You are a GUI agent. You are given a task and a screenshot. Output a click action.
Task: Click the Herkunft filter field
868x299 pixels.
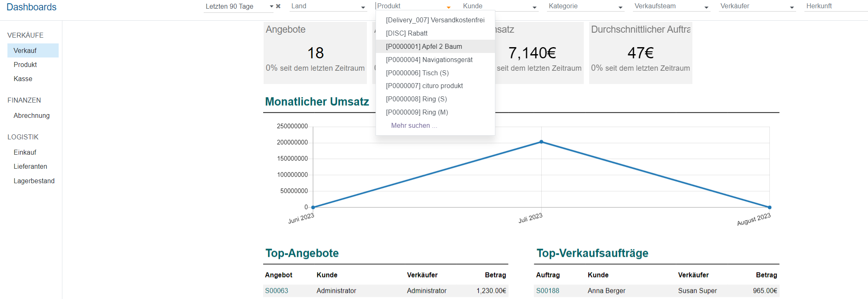pos(835,6)
